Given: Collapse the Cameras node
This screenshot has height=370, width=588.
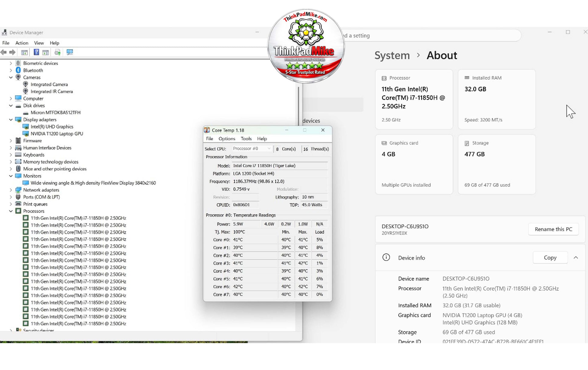Looking at the screenshot, I should click(x=11, y=77).
